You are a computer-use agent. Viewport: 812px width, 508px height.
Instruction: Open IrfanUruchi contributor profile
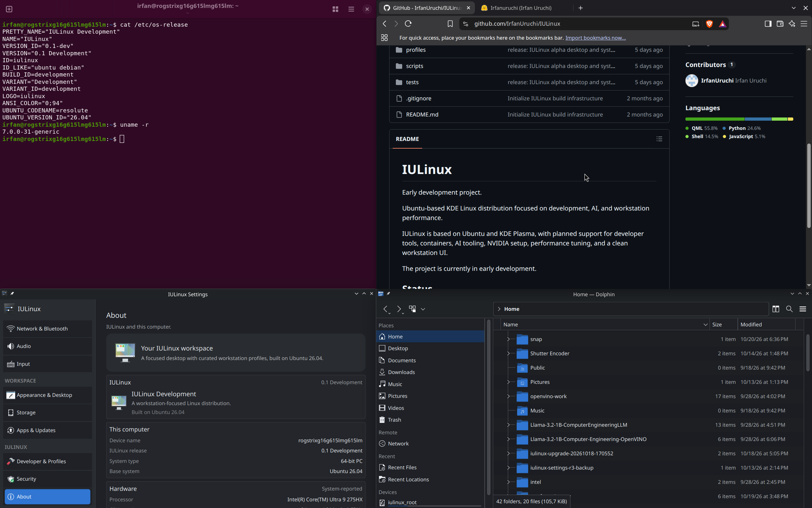717,81
